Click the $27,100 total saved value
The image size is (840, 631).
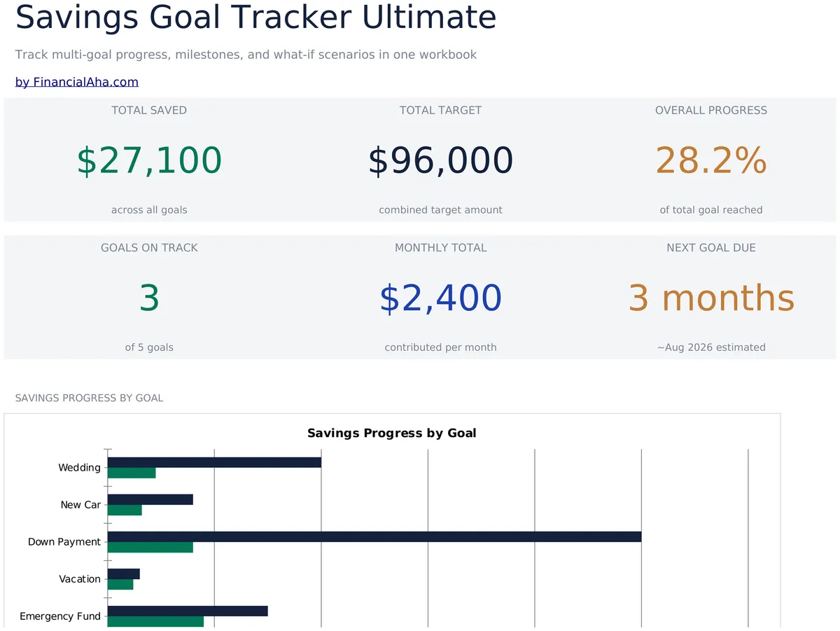point(149,160)
